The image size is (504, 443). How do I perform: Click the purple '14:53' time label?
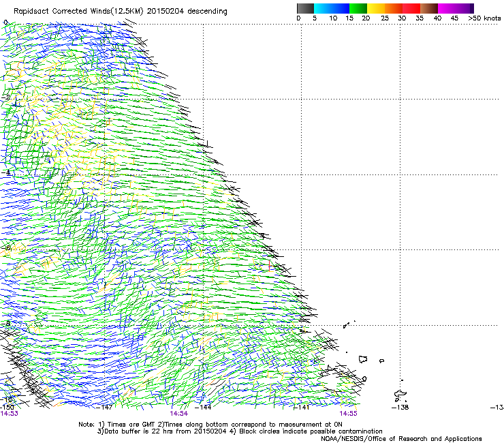(x=9, y=414)
